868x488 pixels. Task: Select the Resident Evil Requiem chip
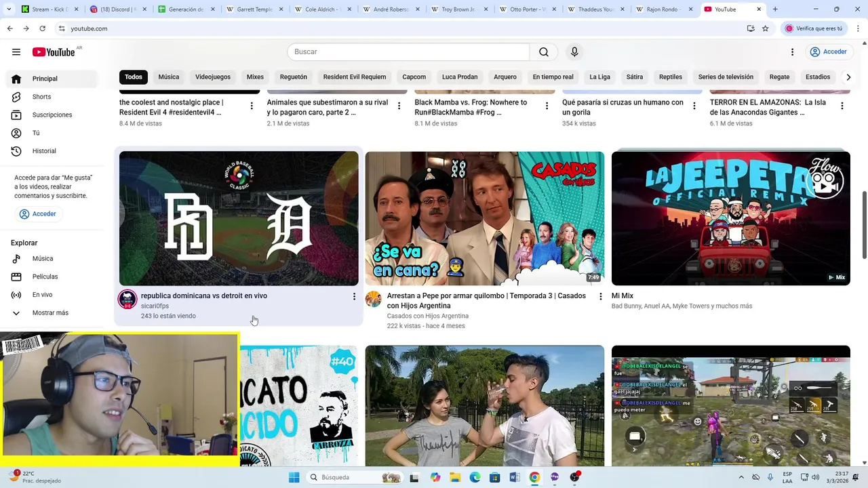pos(355,77)
